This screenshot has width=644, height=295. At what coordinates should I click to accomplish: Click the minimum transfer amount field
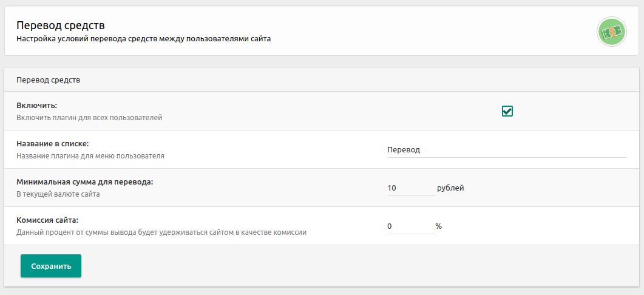(410, 188)
